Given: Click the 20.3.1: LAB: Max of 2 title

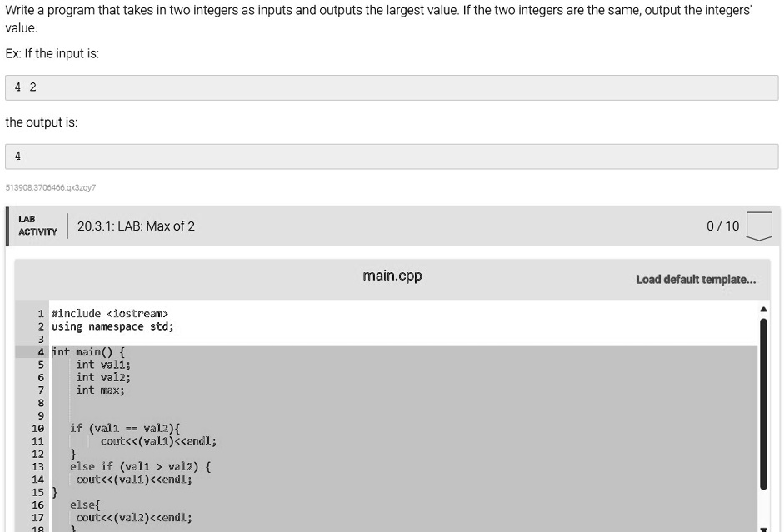Looking at the screenshot, I should pyautogui.click(x=136, y=226).
